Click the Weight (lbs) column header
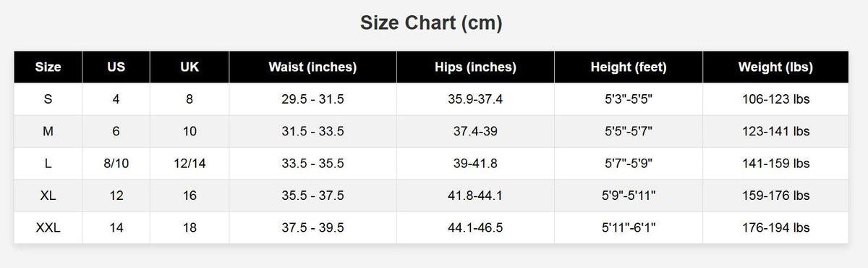Screen dimensions: 868x268 pos(775,67)
